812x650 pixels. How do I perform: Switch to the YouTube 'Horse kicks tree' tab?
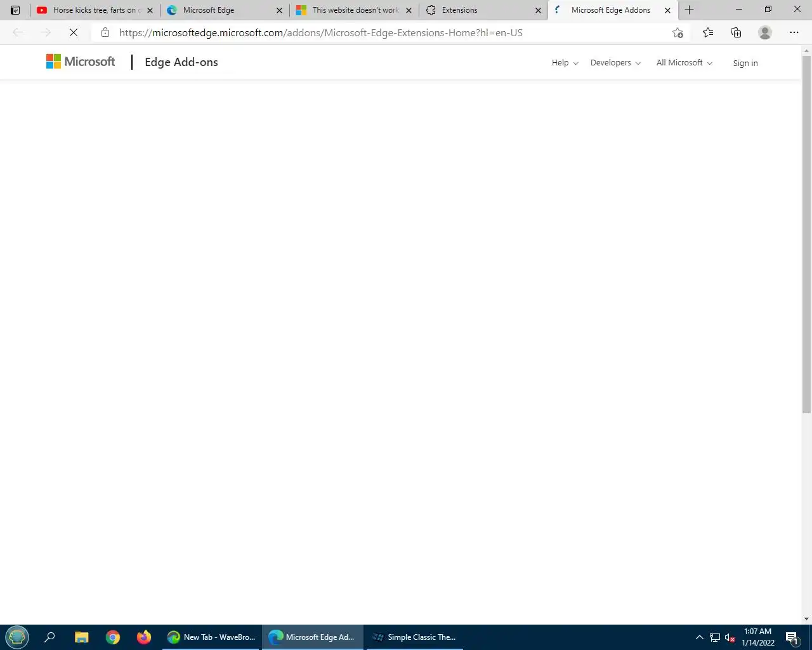click(95, 10)
